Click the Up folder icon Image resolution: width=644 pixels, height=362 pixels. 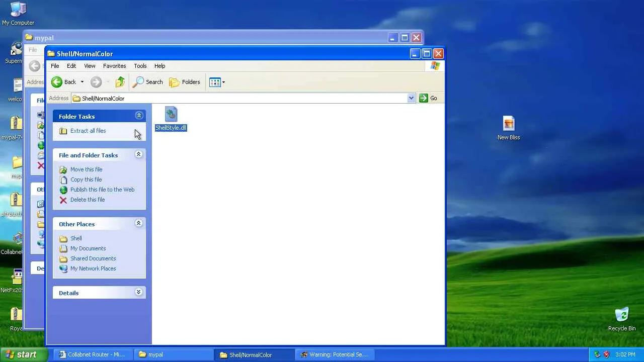coord(120,82)
